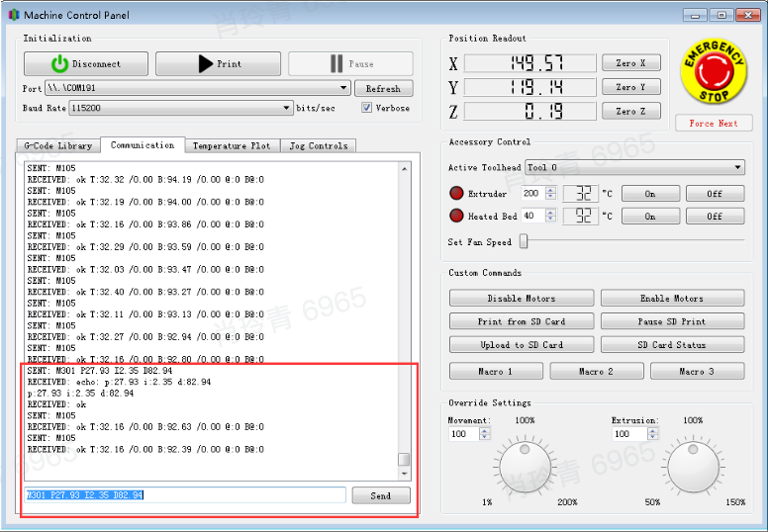Screen dimensions: 768x532
Task: Click the G-code command input field
Action: 185,495
